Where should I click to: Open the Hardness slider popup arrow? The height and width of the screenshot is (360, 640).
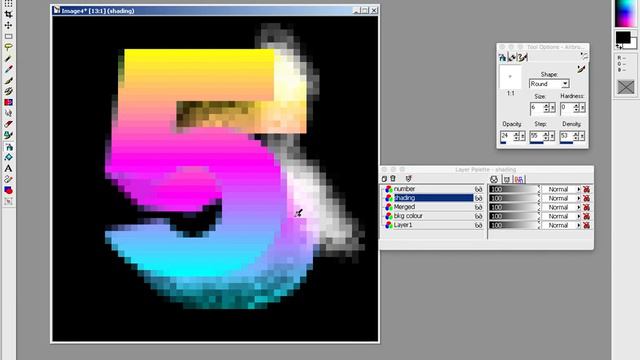coord(583,108)
